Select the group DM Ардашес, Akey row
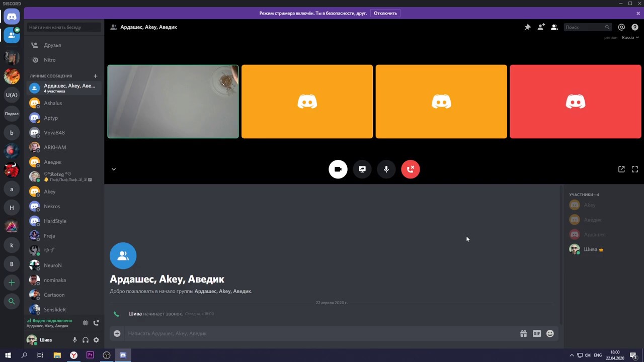The image size is (644, 362). pos(64,88)
